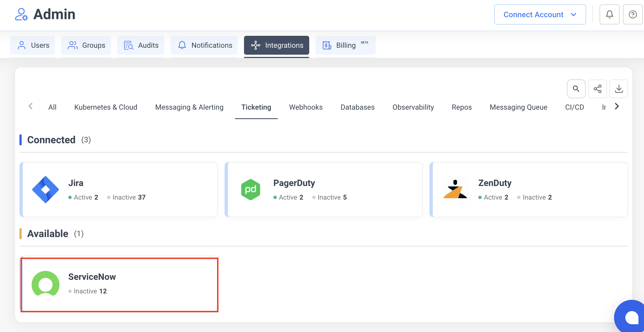Click the PagerDuty integration logo
Viewport: 644px width, 332px height.
coord(250,189)
